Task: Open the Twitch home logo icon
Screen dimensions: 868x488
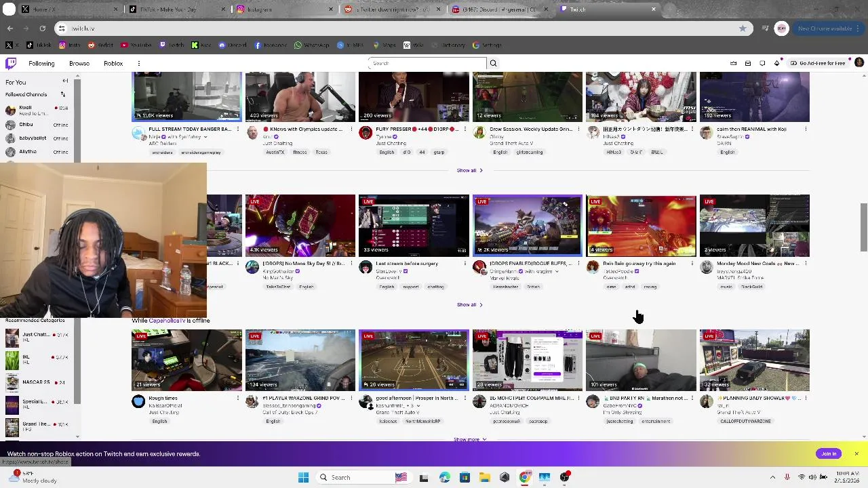Action: click(x=11, y=63)
